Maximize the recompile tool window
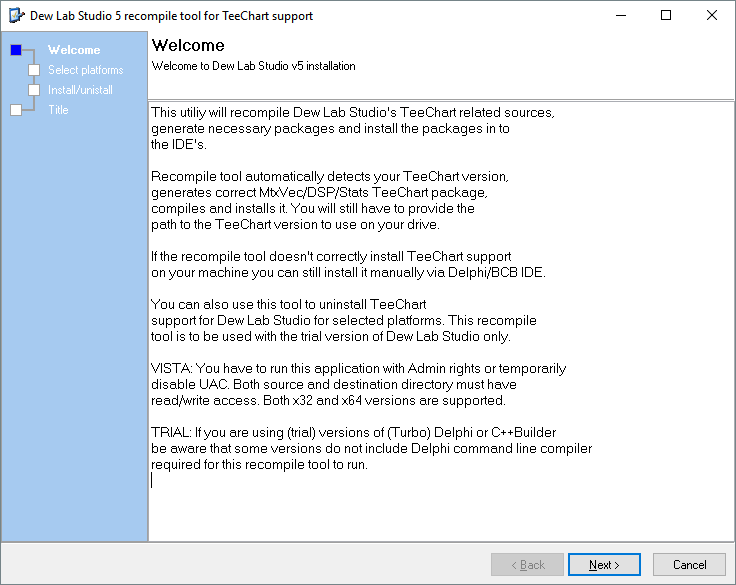 click(666, 15)
